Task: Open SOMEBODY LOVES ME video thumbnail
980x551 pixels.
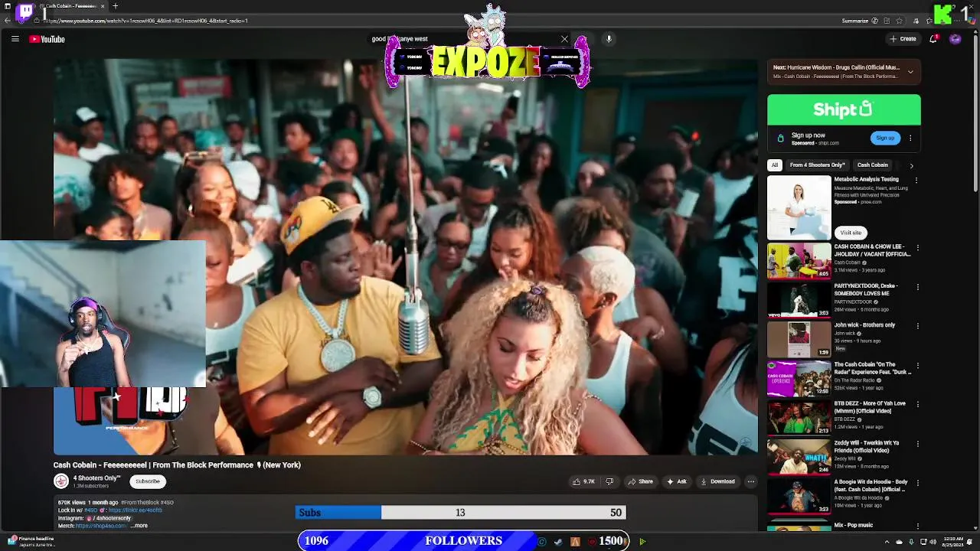Action: [x=799, y=300]
